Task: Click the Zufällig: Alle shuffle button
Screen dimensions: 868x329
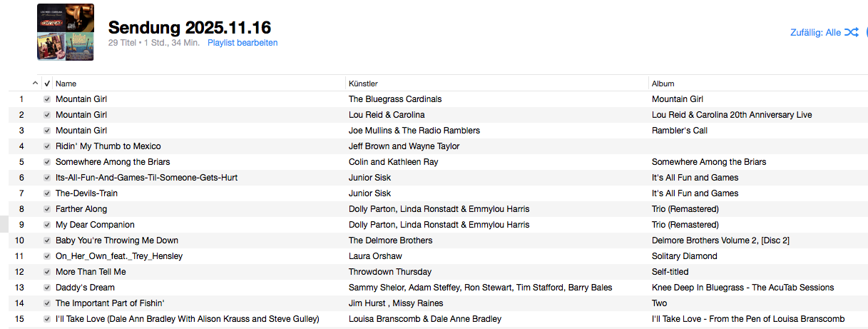Action: pos(815,33)
